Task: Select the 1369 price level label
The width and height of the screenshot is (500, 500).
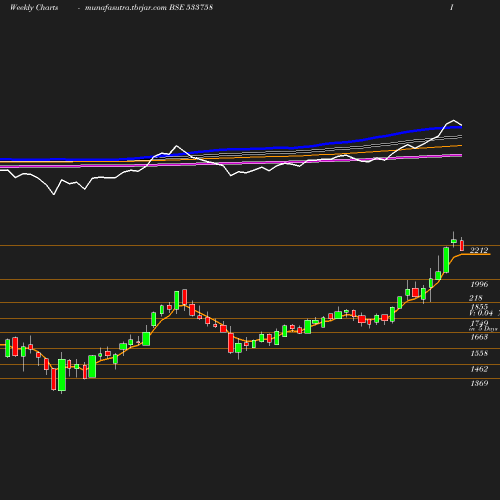Action: click(479, 383)
